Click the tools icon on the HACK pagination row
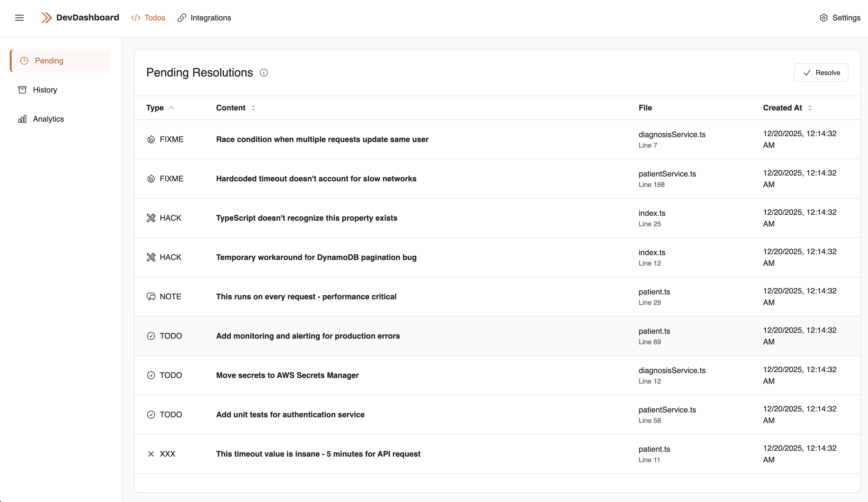 (x=151, y=257)
